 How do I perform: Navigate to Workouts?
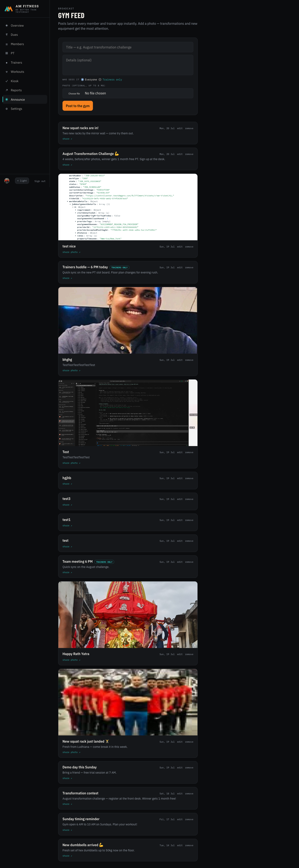pos(25,72)
